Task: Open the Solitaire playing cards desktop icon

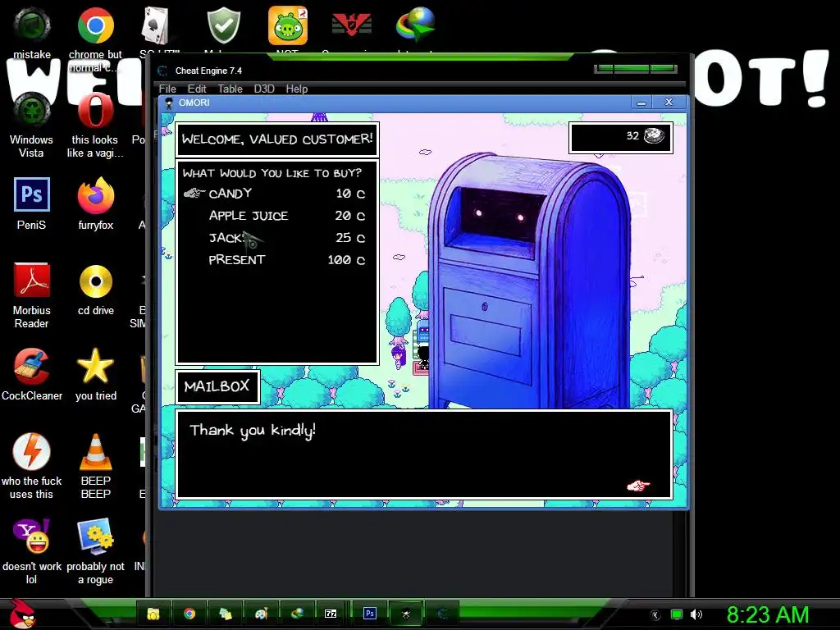Action: tap(155, 25)
